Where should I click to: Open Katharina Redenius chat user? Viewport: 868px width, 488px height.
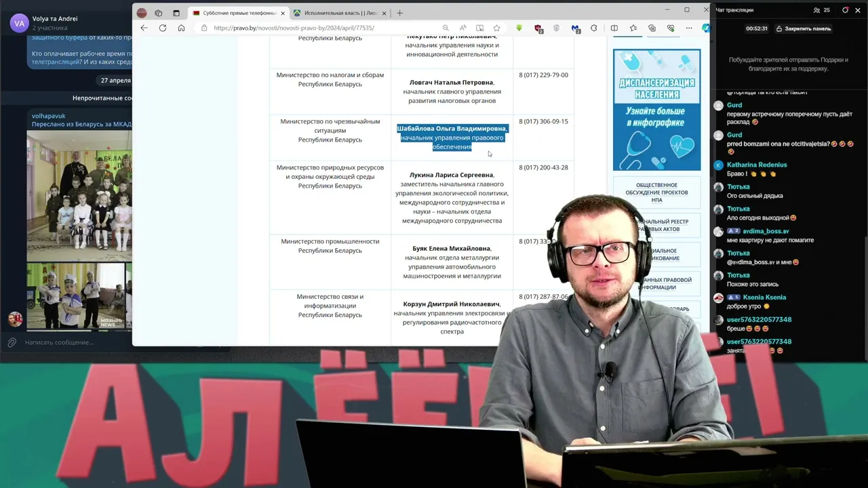pyautogui.click(x=757, y=165)
